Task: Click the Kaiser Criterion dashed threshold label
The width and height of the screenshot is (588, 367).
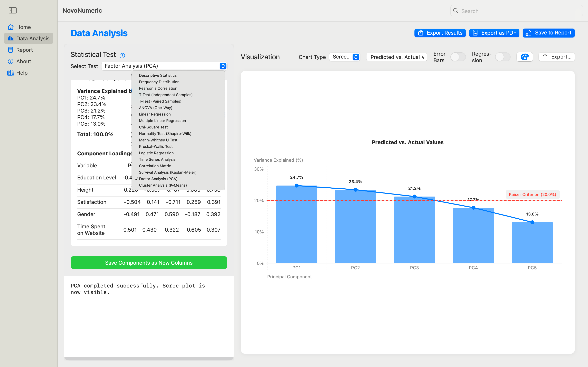Action: [x=532, y=194]
